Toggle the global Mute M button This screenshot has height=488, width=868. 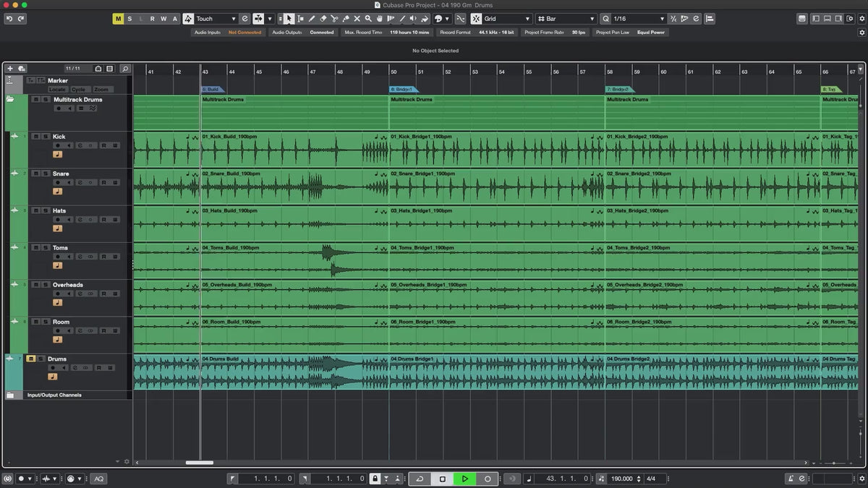tap(118, 19)
